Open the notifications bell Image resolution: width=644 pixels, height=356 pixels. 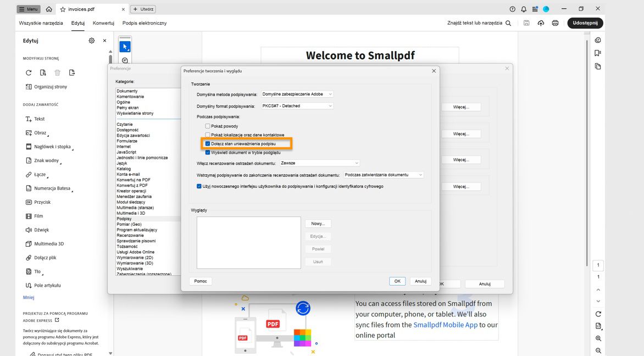pos(524,9)
